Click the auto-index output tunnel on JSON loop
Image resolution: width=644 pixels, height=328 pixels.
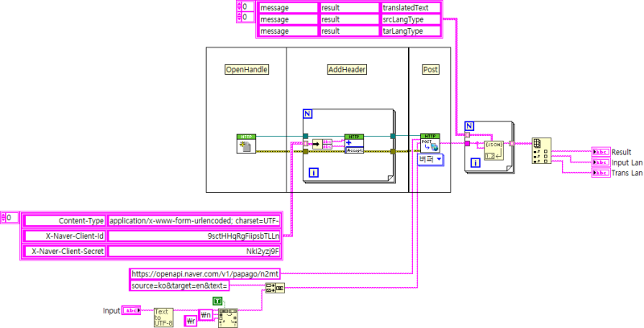[512, 143]
